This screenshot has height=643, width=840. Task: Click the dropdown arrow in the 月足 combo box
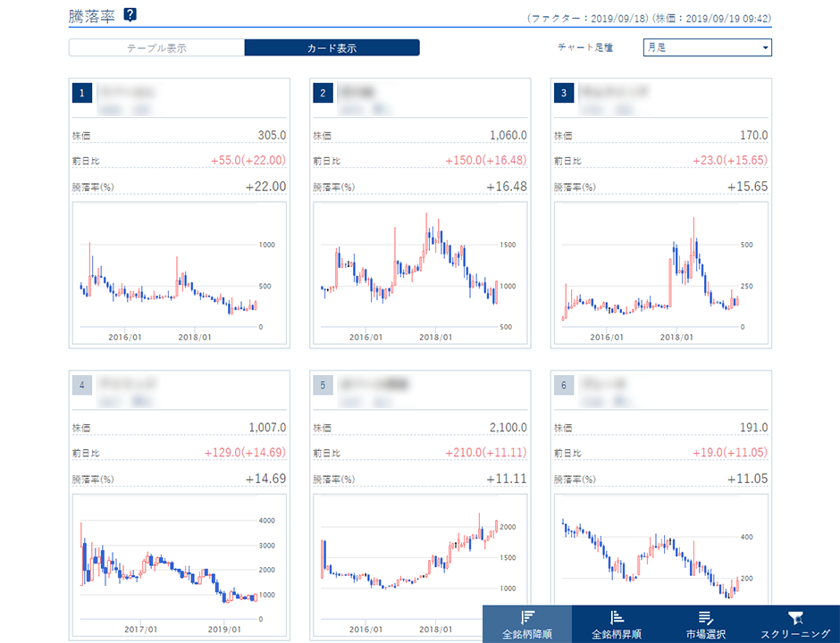tap(765, 48)
